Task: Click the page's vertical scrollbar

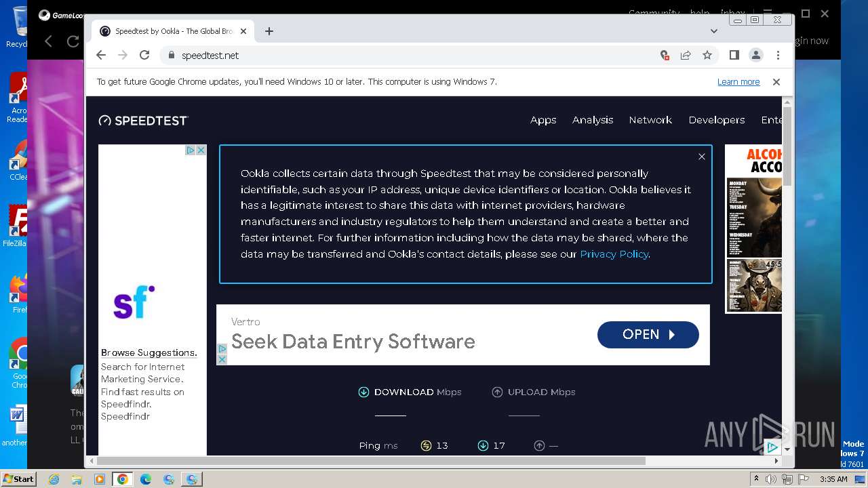Action: (787, 146)
